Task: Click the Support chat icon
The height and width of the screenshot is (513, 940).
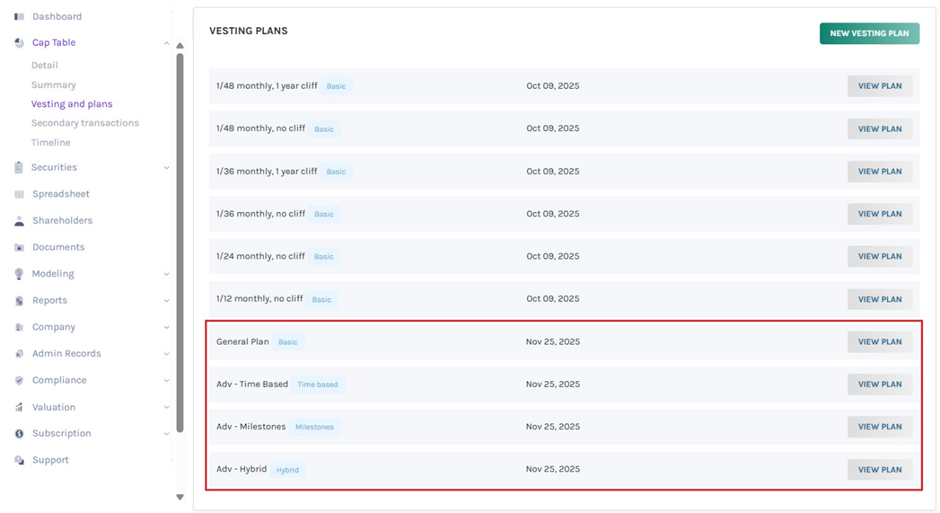Action: pos(19,461)
